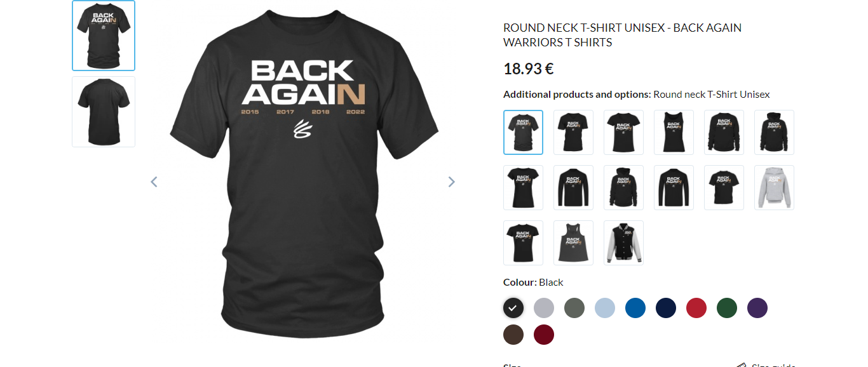The width and height of the screenshot is (868, 367).
Task: Select the royal blue colour swatch
Action: click(x=635, y=308)
